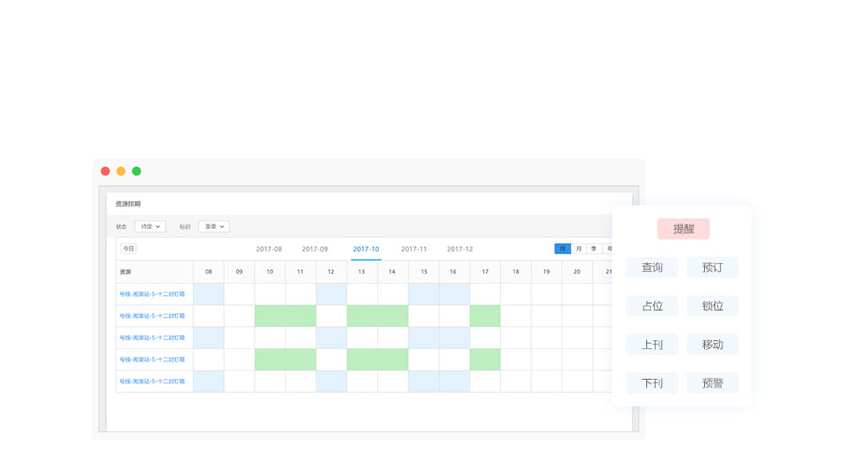Open the 2017-12 month tab
Viewport: 850px width, 462px height.
(460, 249)
